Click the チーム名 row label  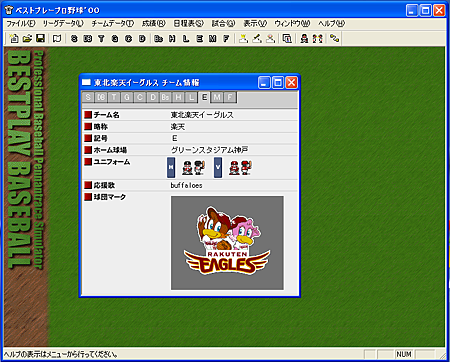[x=106, y=115]
